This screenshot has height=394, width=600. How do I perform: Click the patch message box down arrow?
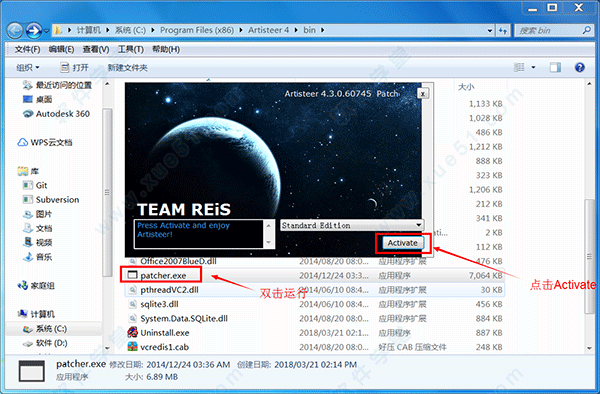pyautogui.click(x=269, y=243)
